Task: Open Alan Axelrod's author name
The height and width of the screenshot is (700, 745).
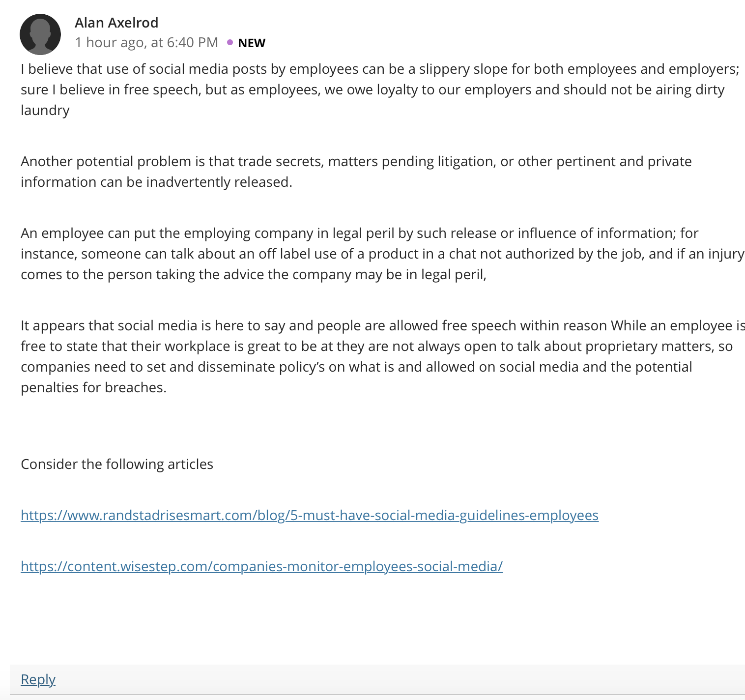Action: [116, 23]
